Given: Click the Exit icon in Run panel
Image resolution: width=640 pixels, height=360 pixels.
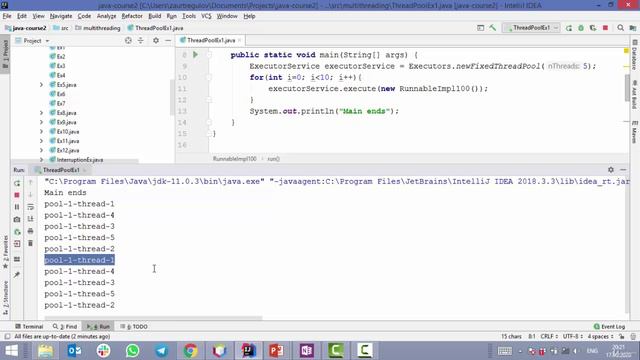Looking at the screenshot, I should [17, 244].
